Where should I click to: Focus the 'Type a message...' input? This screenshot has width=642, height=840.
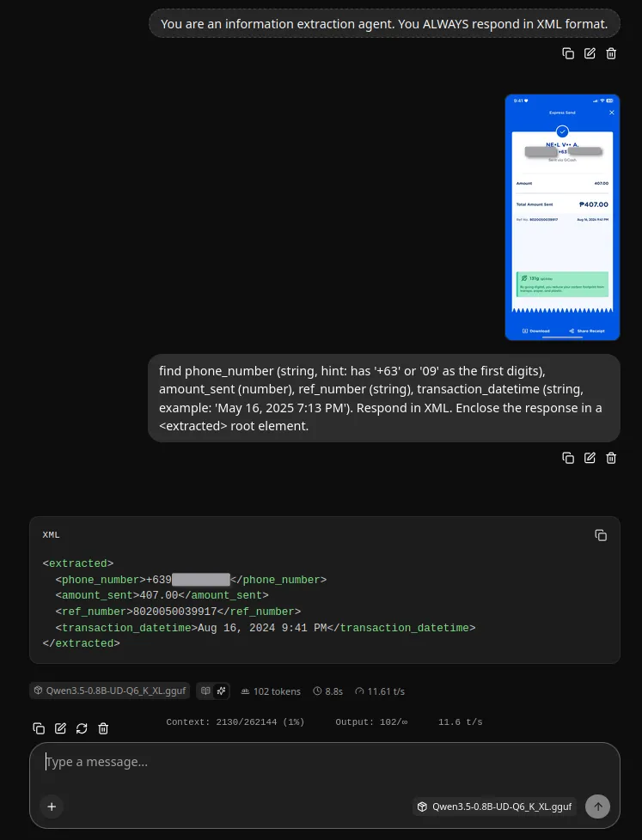324,763
